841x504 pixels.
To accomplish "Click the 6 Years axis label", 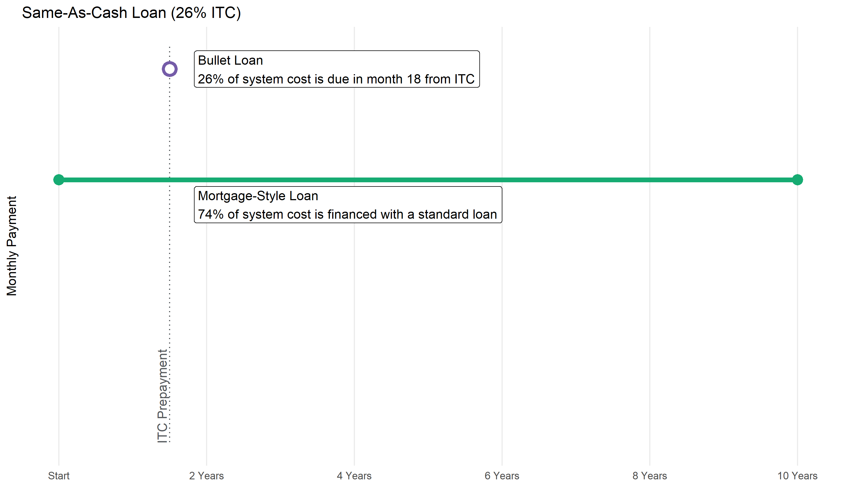I will (x=502, y=476).
